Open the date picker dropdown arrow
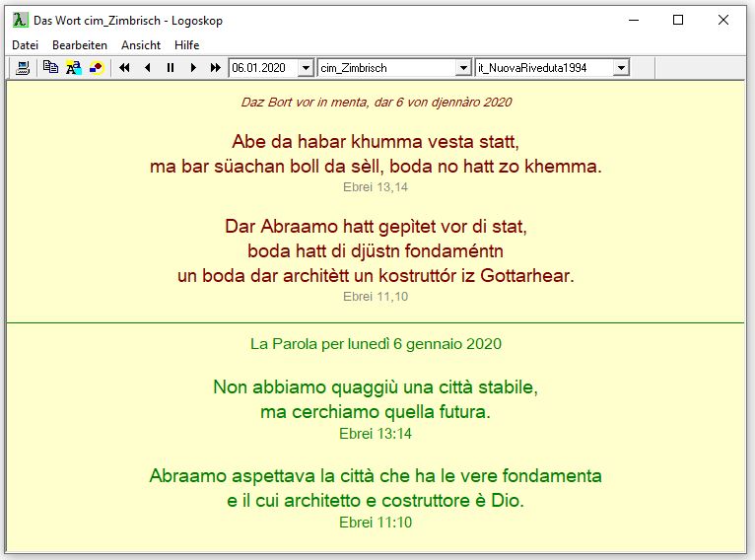Image resolution: width=755 pixels, height=560 pixels. [306, 68]
